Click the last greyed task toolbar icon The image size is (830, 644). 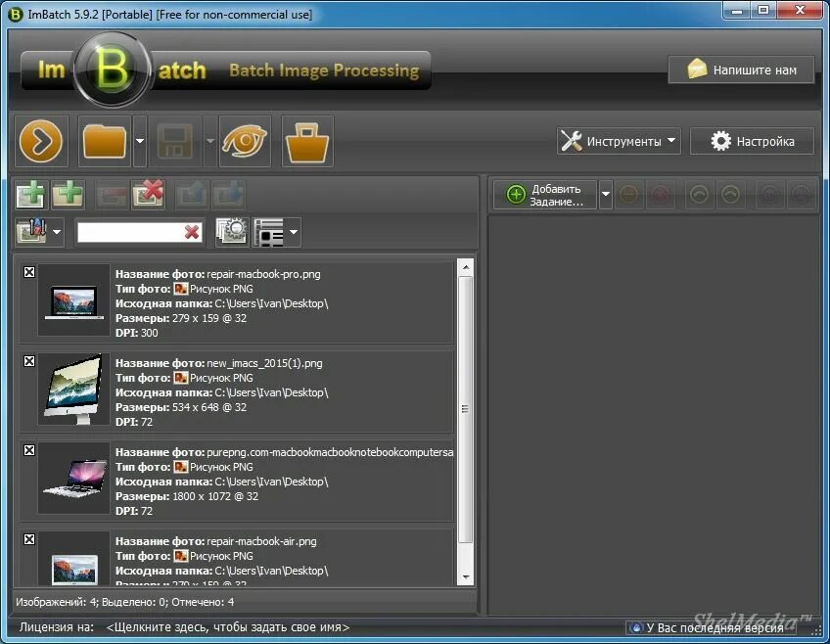click(x=801, y=195)
